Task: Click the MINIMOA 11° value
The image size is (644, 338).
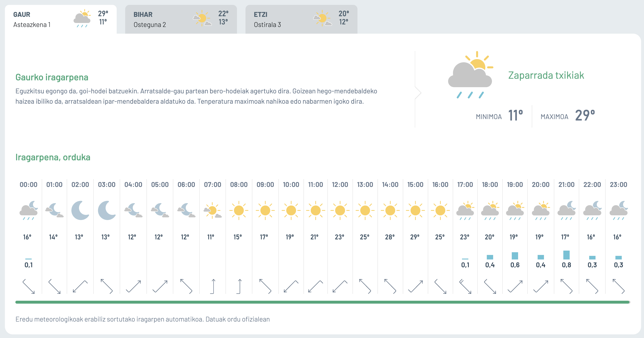Action: 516,115
